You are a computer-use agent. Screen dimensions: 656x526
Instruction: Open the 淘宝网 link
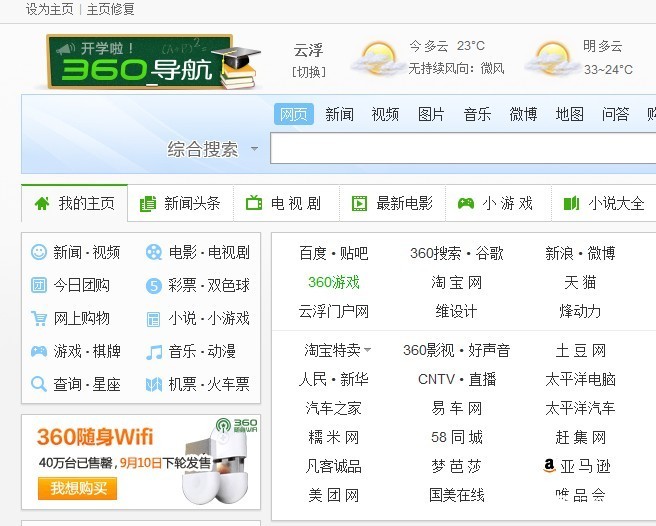coord(456,282)
